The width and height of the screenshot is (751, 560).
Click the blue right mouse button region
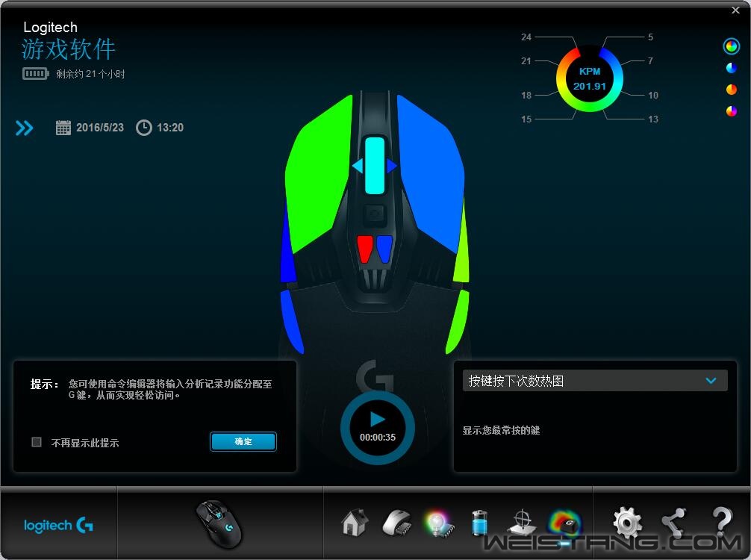[x=431, y=175]
